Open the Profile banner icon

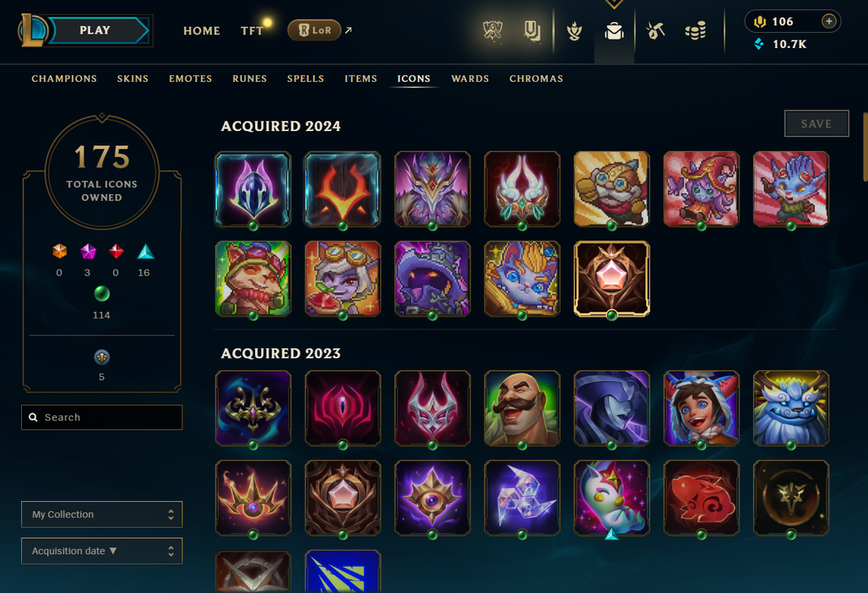[x=532, y=31]
